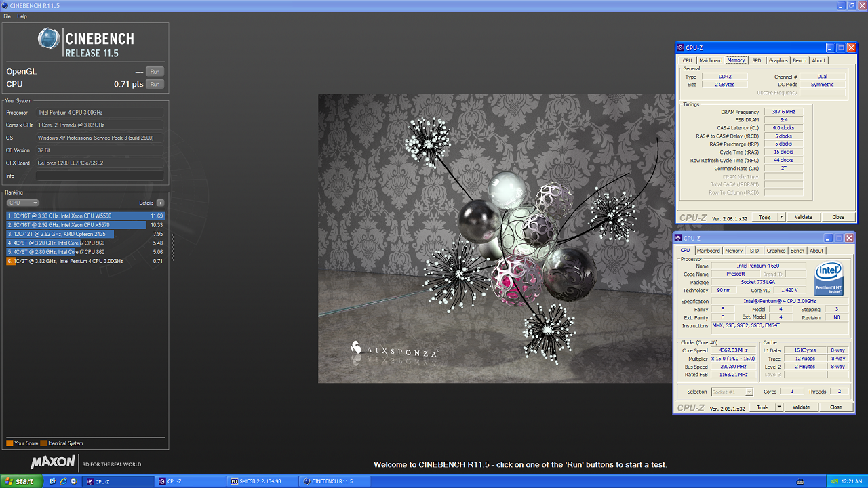Switch to SetFSB 2.2.134.98 taskbar button
The width and height of the screenshot is (868, 488).
pyautogui.click(x=263, y=481)
